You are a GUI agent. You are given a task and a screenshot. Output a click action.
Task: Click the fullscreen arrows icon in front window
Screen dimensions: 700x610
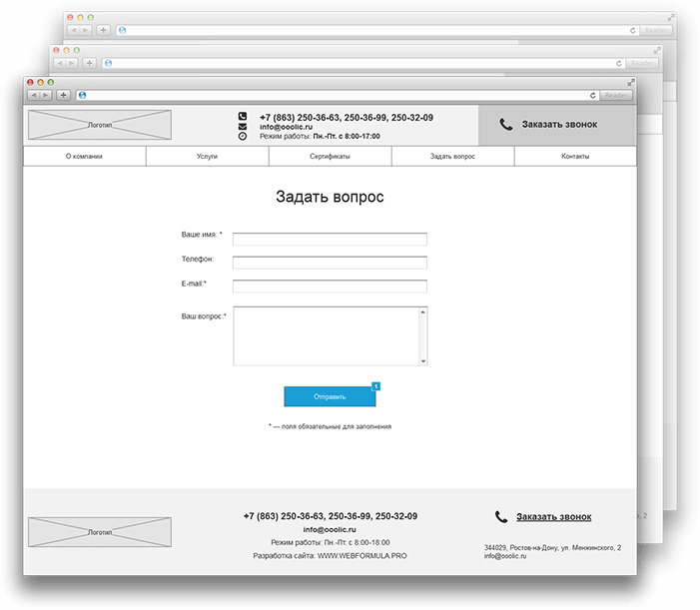pyautogui.click(x=631, y=83)
